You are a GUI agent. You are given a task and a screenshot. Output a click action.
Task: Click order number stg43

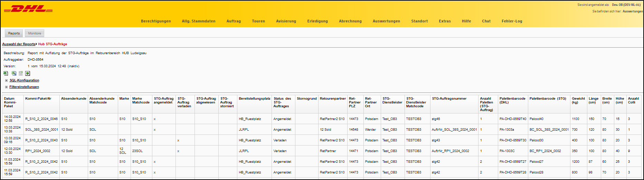436,140
